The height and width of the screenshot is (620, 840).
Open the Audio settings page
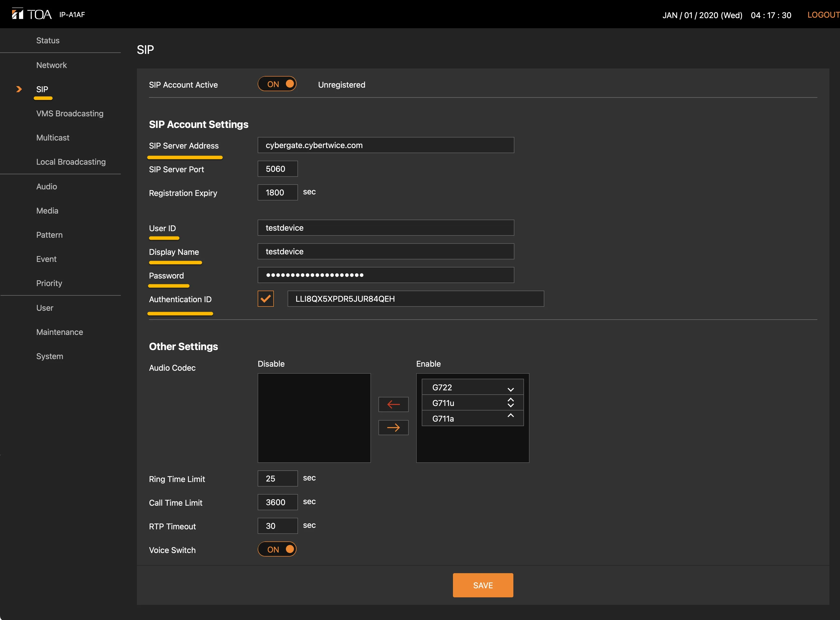click(x=47, y=187)
